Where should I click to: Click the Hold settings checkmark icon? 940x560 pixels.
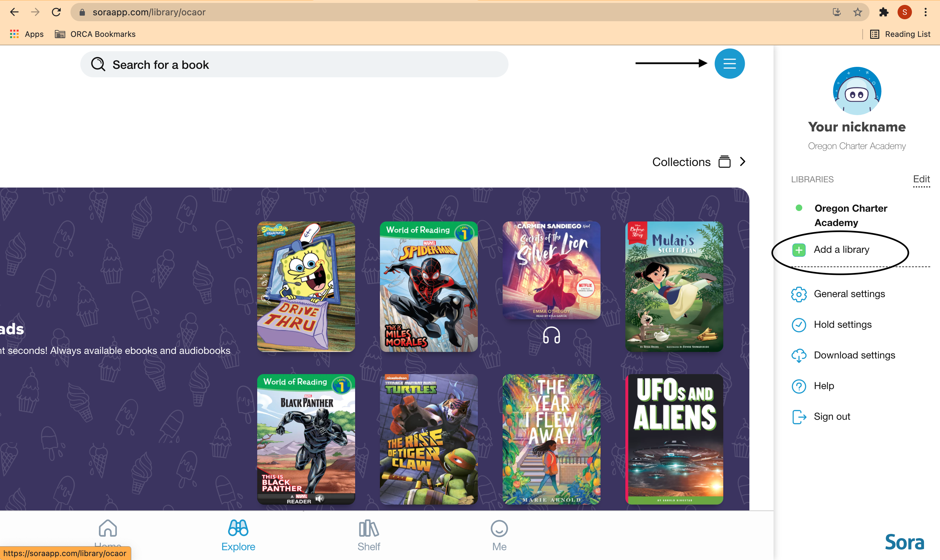click(x=799, y=325)
